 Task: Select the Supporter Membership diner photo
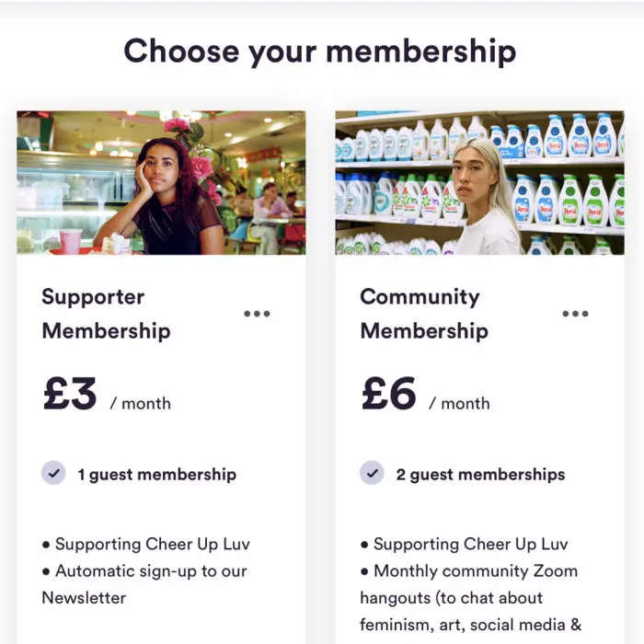[x=161, y=183]
